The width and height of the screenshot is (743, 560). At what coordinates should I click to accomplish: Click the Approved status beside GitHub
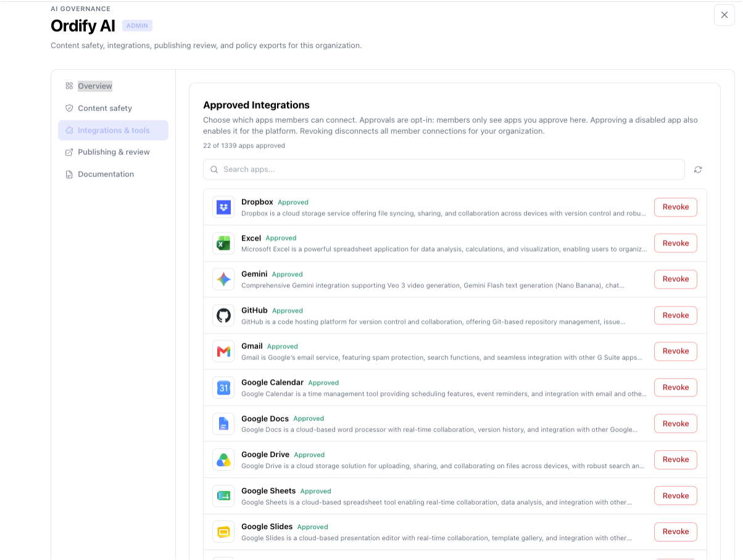288,311
